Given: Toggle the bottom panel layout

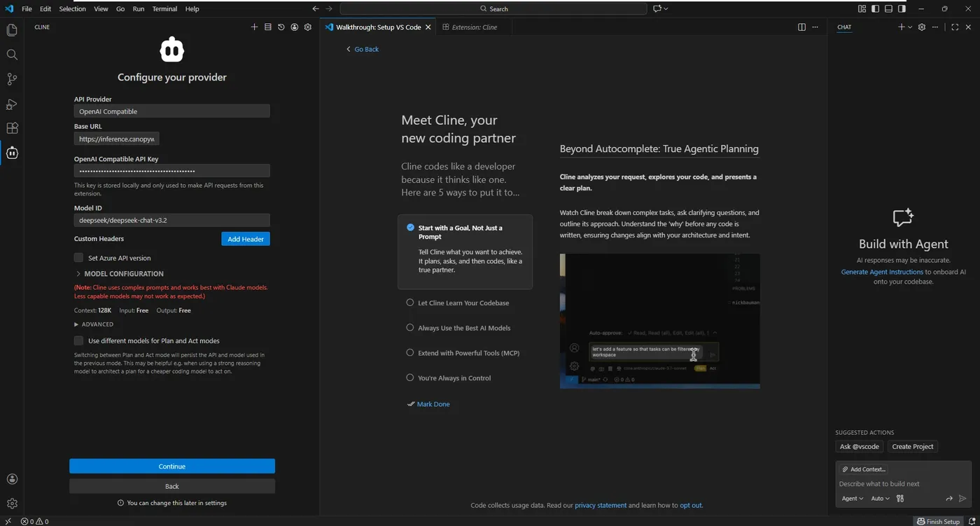Looking at the screenshot, I should coord(888,9).
